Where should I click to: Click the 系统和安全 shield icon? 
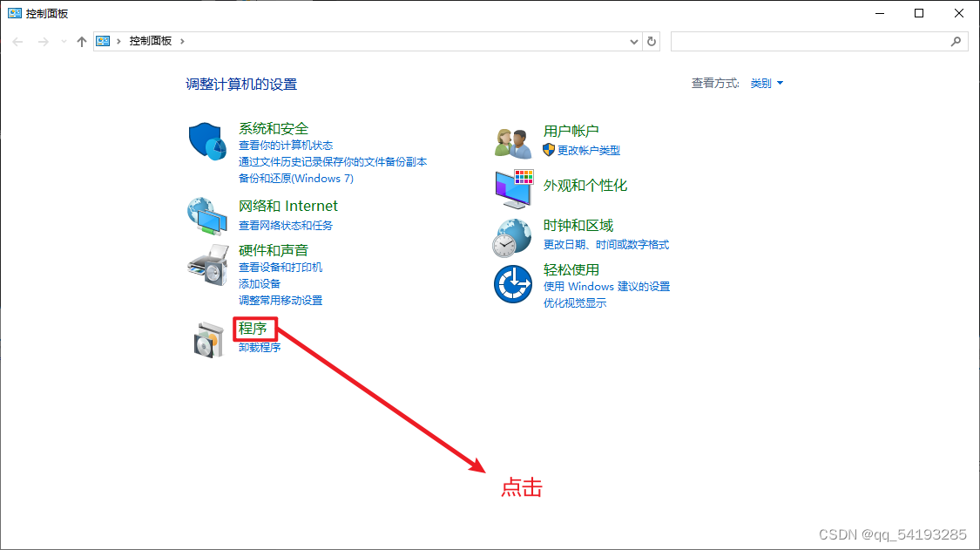pos(207,141)
